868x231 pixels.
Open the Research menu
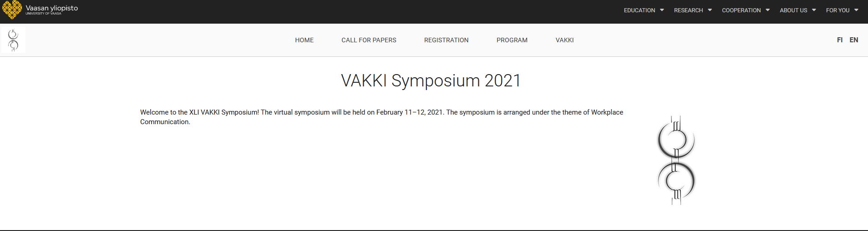688,10
